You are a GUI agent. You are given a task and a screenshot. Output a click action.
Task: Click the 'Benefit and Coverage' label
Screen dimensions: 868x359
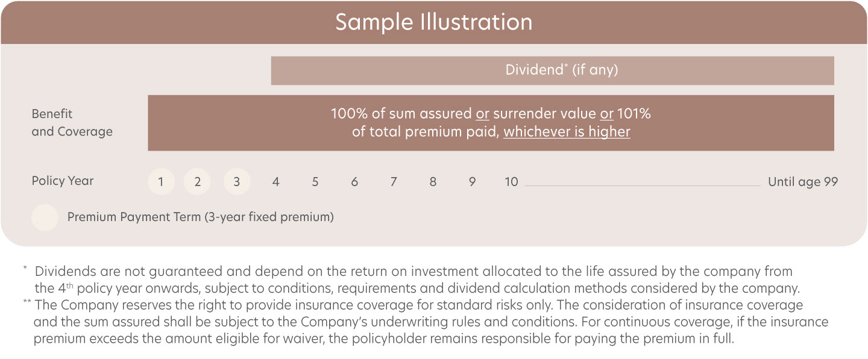[x=72, y=123]
